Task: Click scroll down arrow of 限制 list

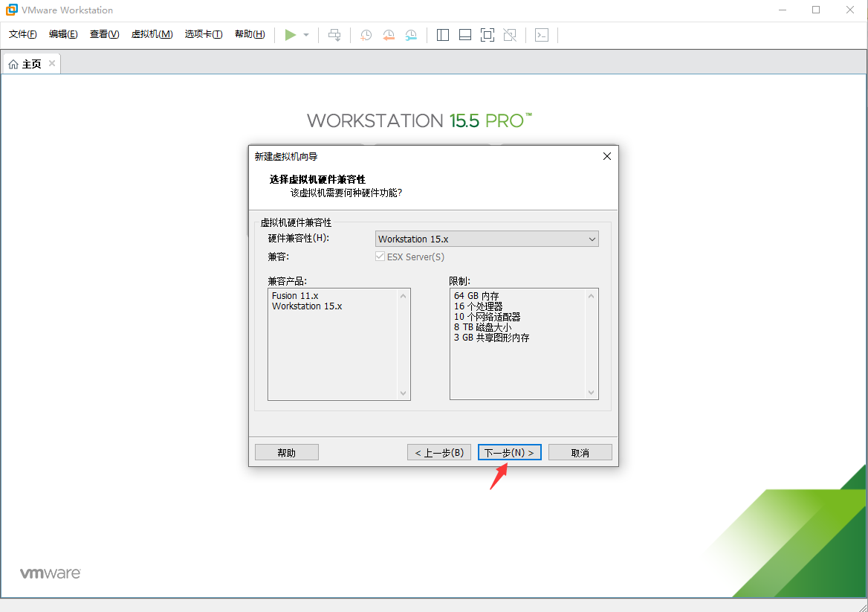Action: click(x=592, y=393)
